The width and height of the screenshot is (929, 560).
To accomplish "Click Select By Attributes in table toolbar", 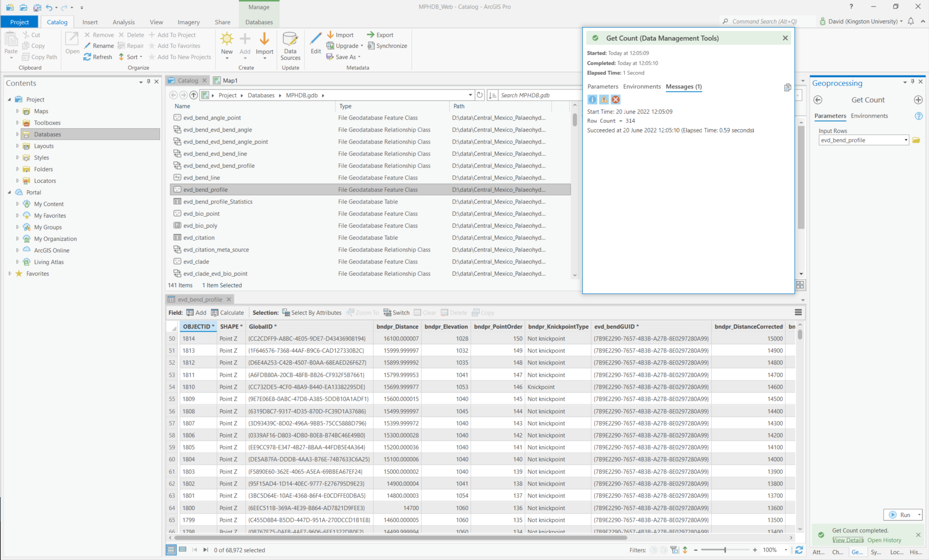I will point(311,313).
